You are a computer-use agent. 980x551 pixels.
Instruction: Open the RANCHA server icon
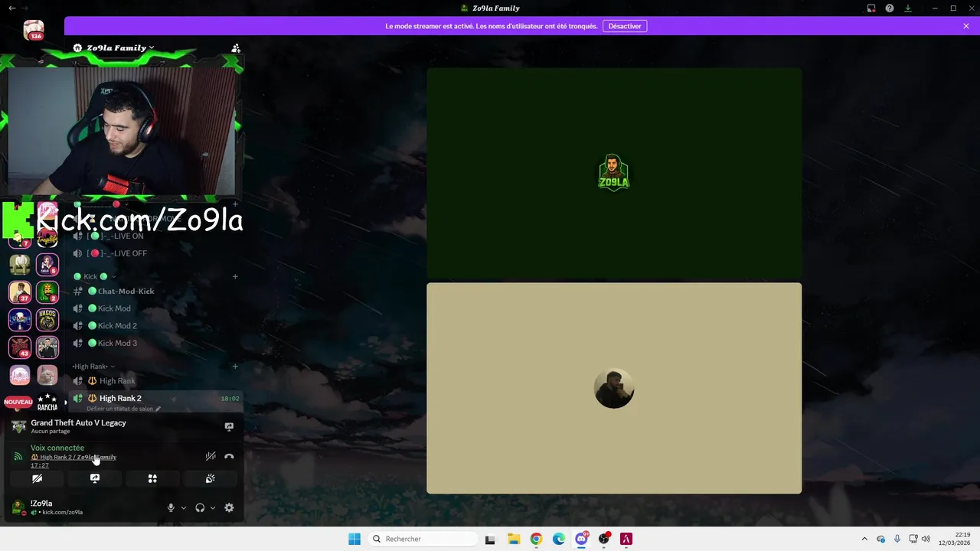click(47, 402)
